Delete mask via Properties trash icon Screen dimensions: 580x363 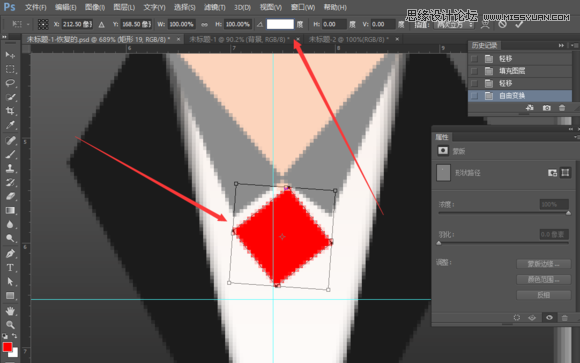[x=564, y=317]
